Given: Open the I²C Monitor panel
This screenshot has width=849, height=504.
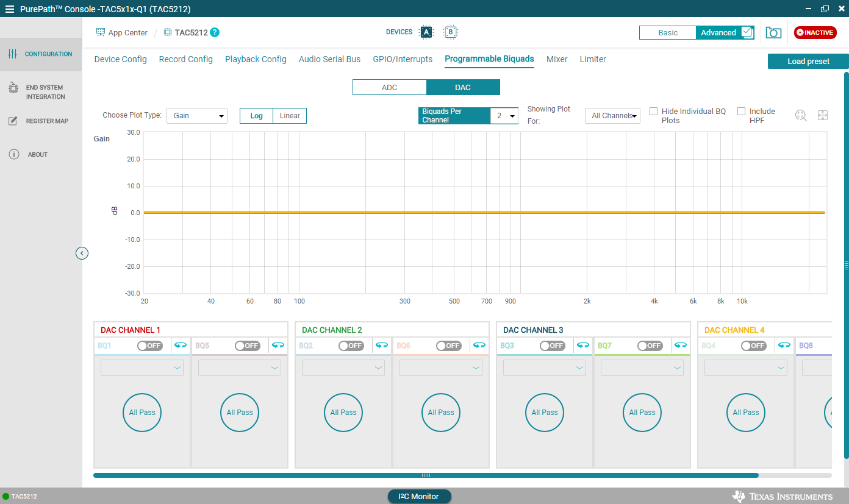Looking at the screenshot, I should pos(419,497).
